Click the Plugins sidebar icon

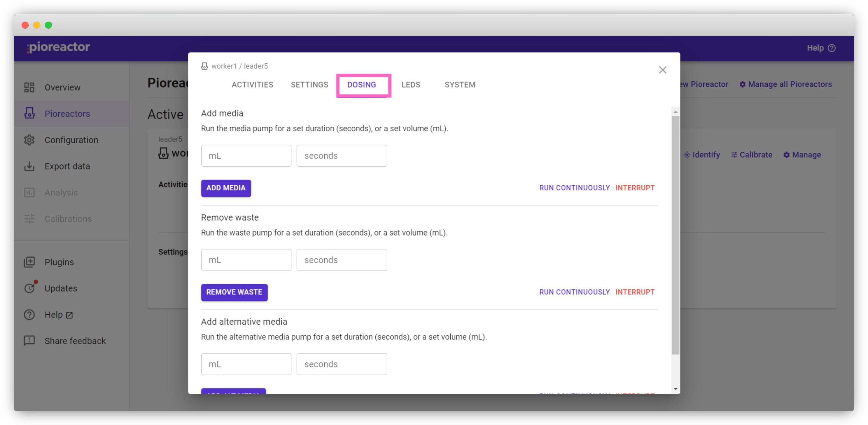click(x=29, y=262)
